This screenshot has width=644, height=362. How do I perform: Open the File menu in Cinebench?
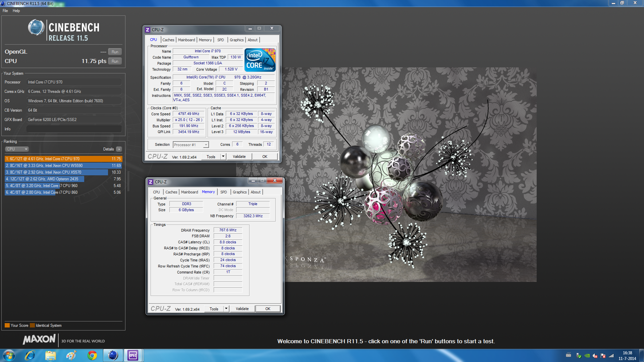[5, 11]
